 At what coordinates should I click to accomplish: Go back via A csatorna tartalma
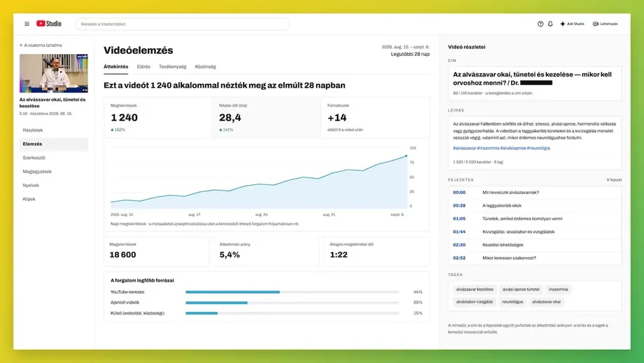[41, 46]
